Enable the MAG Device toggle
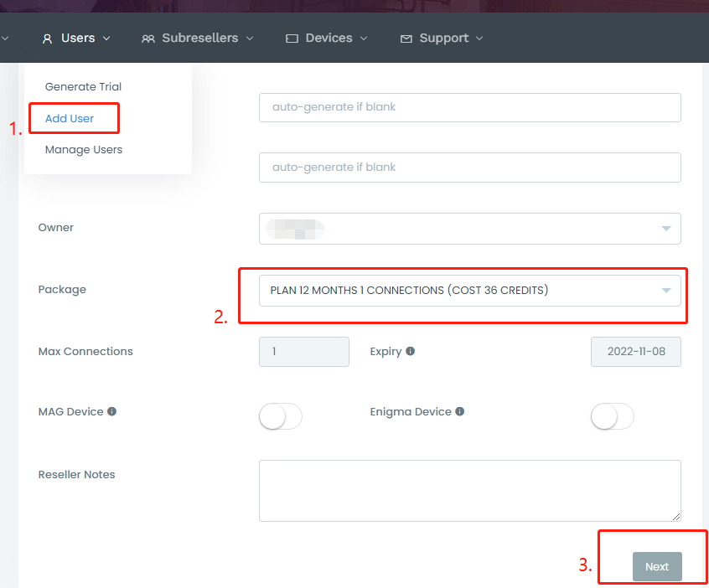709x588 pixels. pos(280,416)
